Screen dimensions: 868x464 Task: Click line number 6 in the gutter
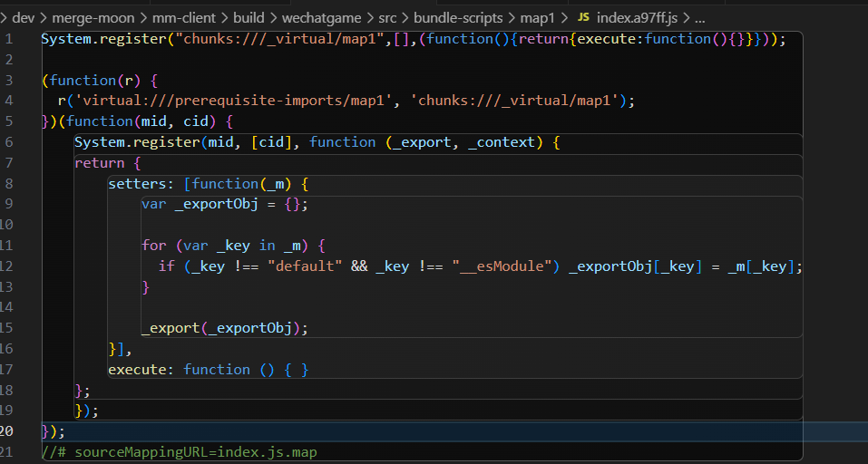(8, 142)
